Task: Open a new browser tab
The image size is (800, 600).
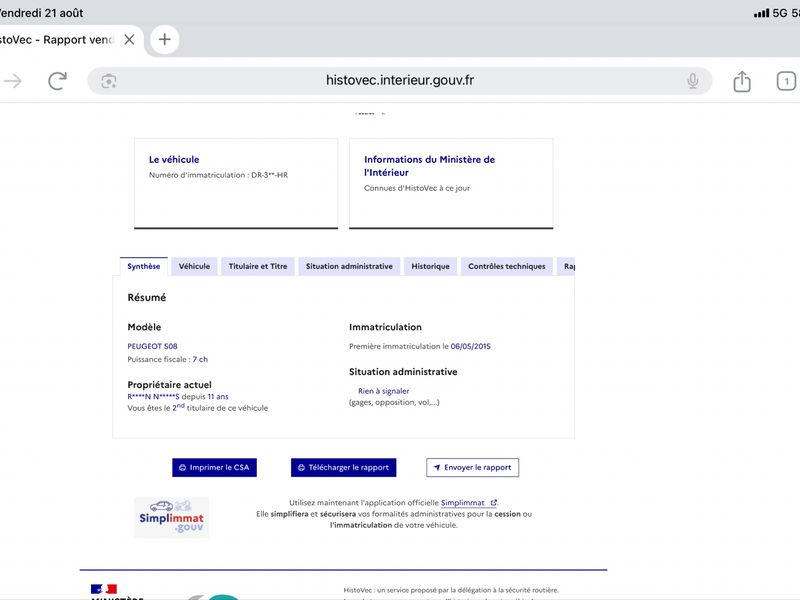Action: point(164,39)
